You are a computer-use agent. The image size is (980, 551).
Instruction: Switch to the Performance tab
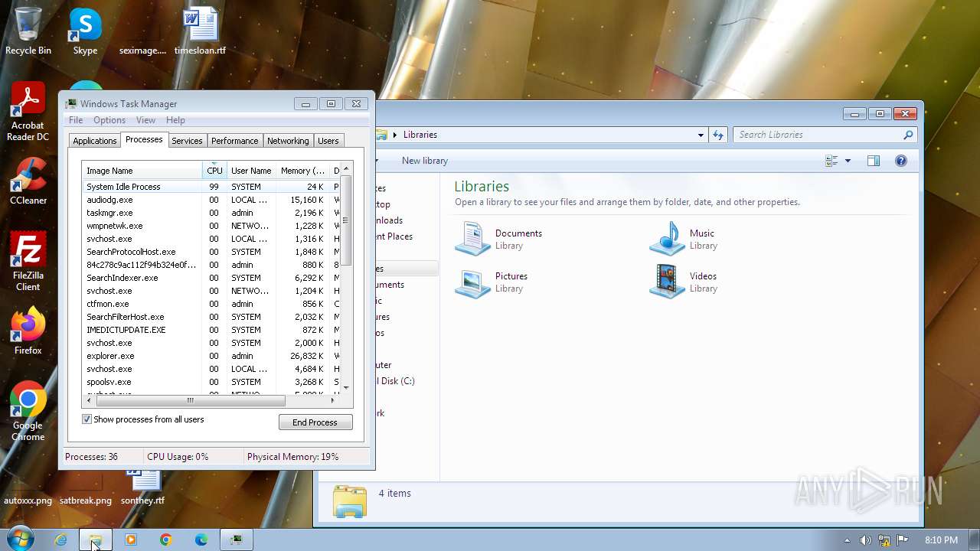coord(235,141)
